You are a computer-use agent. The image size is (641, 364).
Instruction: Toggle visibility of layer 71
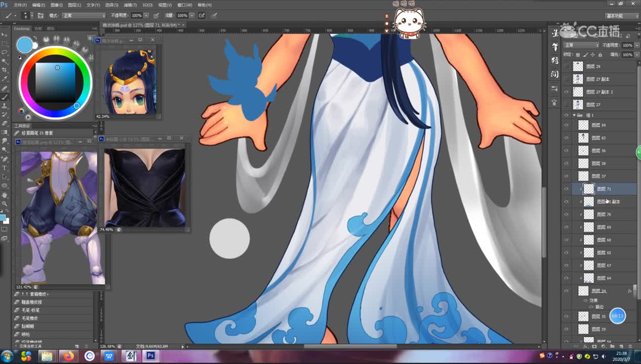pyautogui.click(x=566, y=189)
